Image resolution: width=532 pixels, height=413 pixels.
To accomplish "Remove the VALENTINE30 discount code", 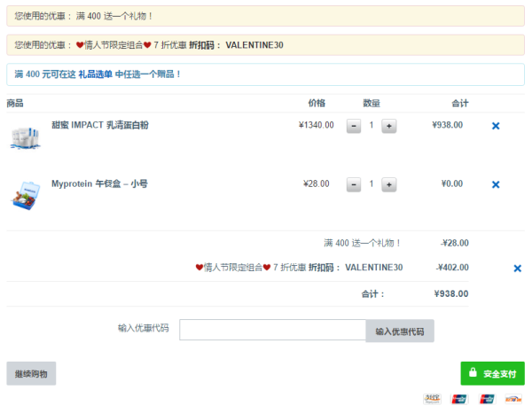I will point(517,268).
